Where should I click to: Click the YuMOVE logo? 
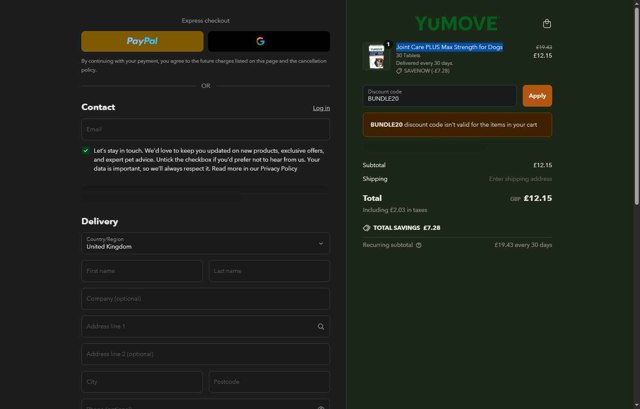coord(457,24)
